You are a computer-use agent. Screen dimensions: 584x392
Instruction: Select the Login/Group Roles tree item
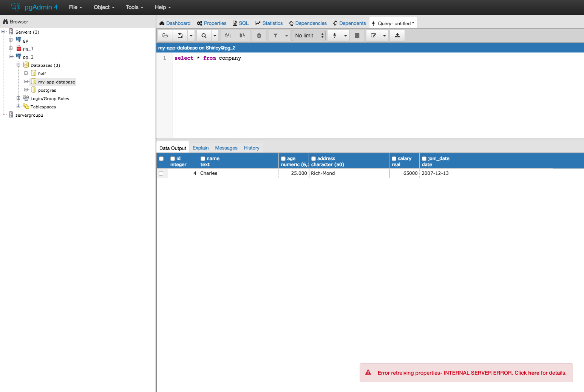[49, 99]
